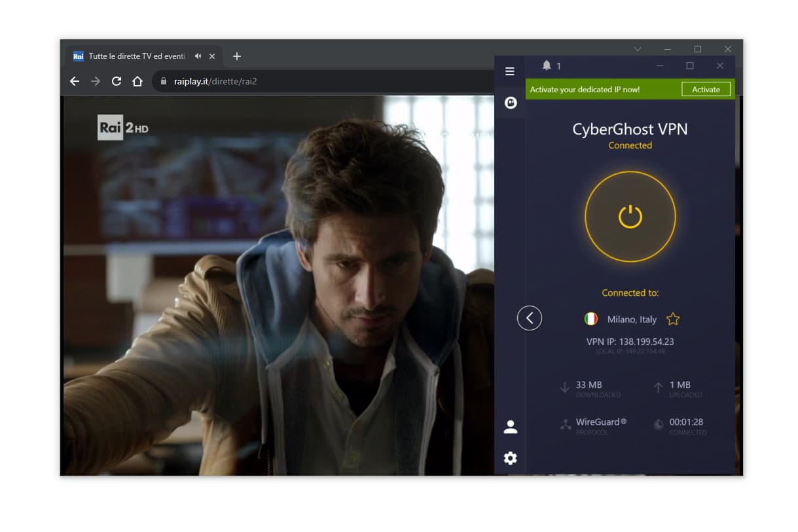Viewport: 798px width, 532px height.
Task: Click 'Activate your dedicated IP now!' banner text
Action: pos(585,90)
